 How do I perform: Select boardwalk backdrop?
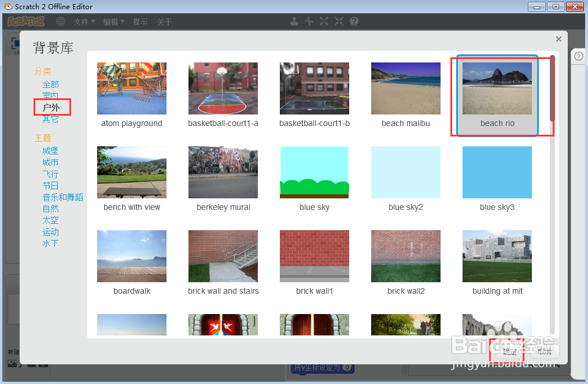click(x=132, y=263)
